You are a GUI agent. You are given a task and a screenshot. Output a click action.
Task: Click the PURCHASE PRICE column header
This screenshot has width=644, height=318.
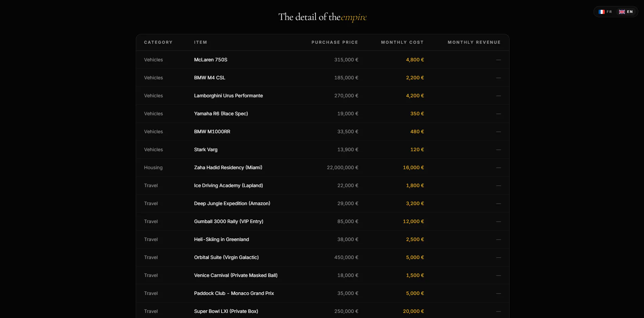335,42
